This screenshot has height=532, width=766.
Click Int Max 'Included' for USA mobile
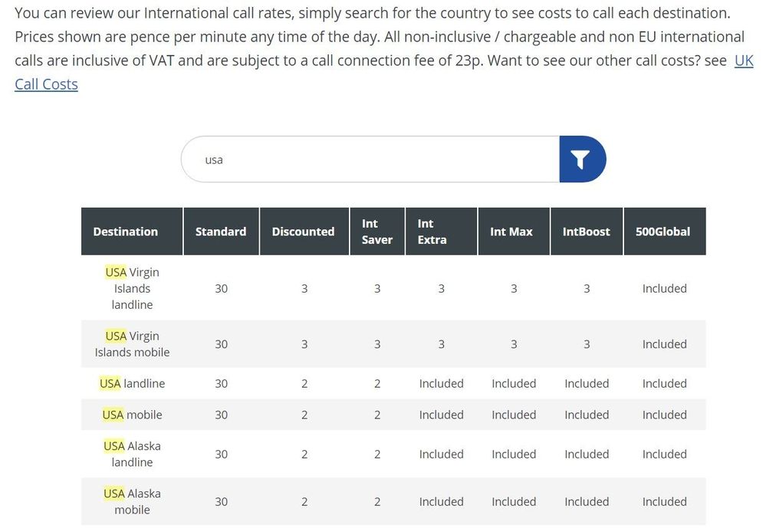pyautogui.click(x=514, y=415)
